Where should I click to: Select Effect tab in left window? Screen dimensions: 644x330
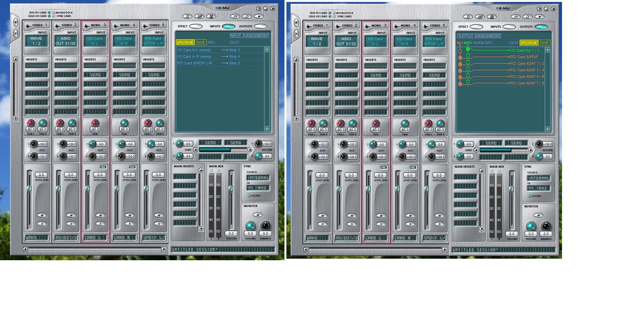pyautogui.click(x=196, y=26)
